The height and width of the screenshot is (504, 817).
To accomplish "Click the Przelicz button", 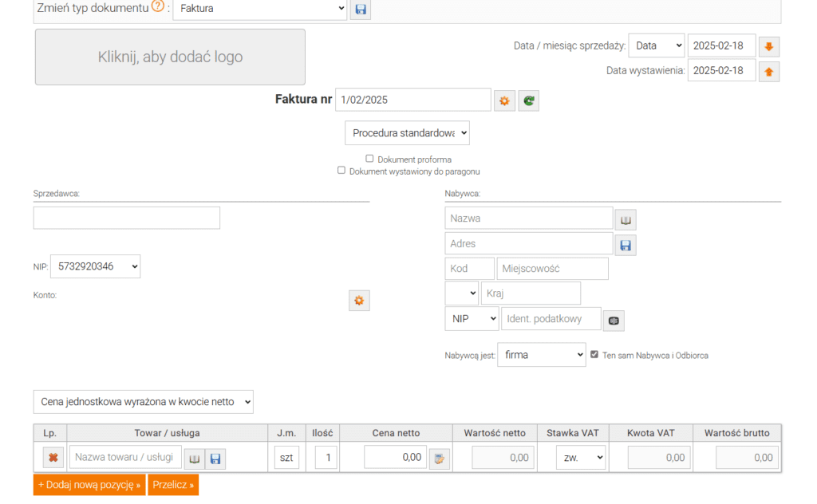I will click(173, 485).
